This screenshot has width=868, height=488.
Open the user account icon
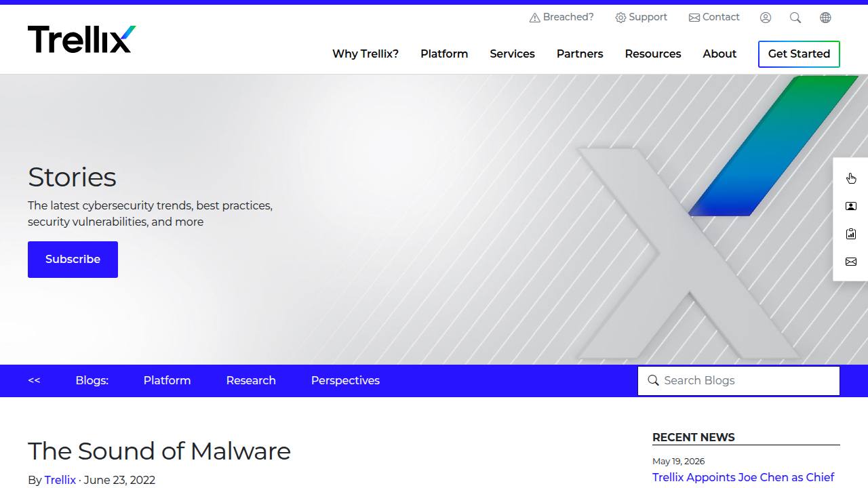tap(766, 18)
